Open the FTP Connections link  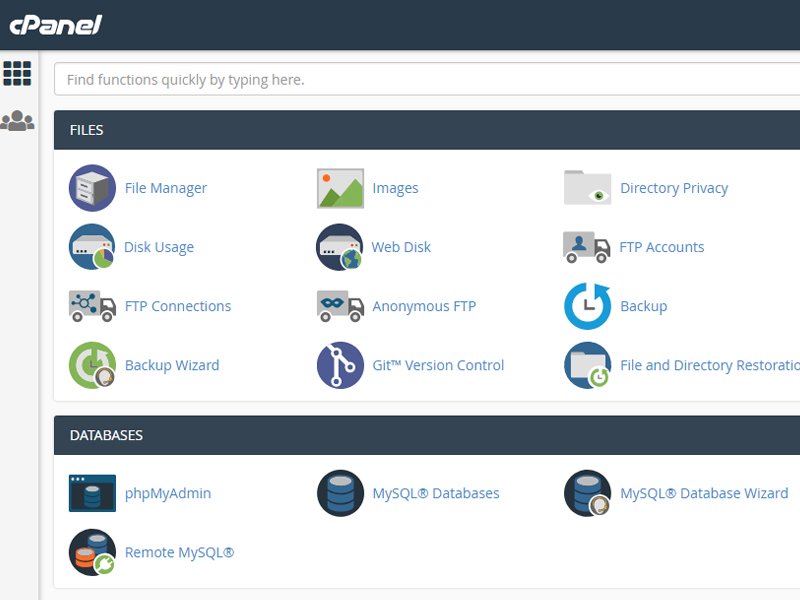[x=178, y=306]
